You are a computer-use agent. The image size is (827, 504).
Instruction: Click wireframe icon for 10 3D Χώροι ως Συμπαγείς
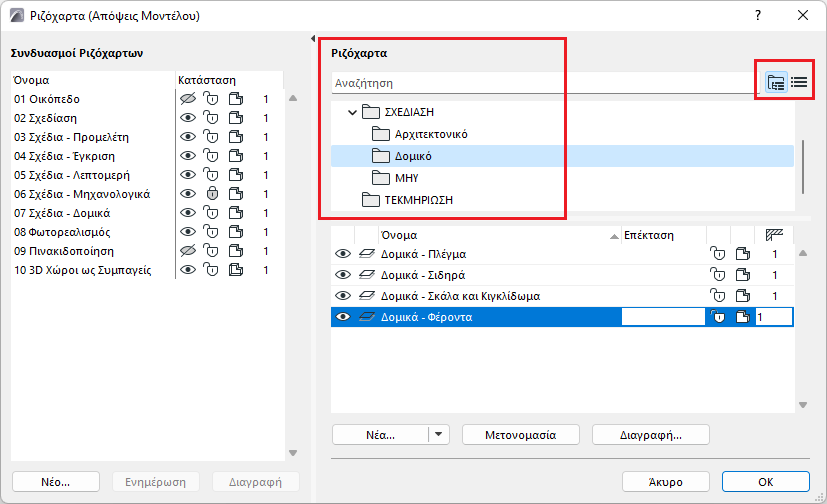click(x=235, y=270)
